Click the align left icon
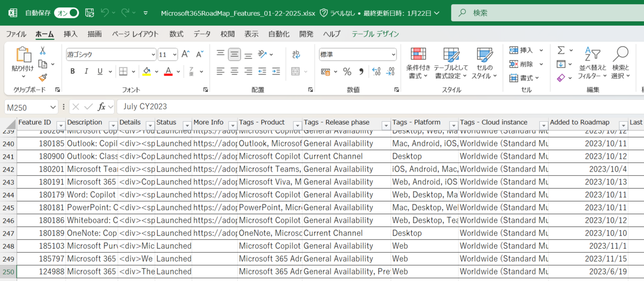 pyautogui.click(x=221, y=71)
